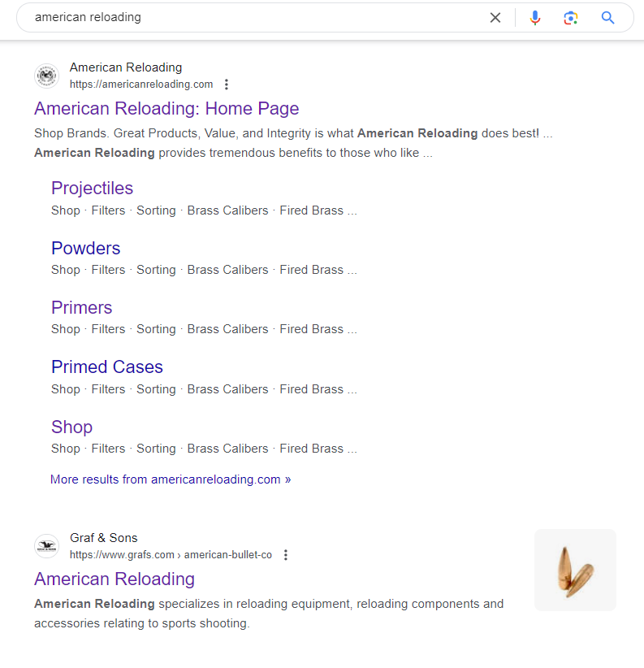Click the grafs.com american-bullet-co breadcrumb URL
The image size is (644, 668).
point(171,555)
